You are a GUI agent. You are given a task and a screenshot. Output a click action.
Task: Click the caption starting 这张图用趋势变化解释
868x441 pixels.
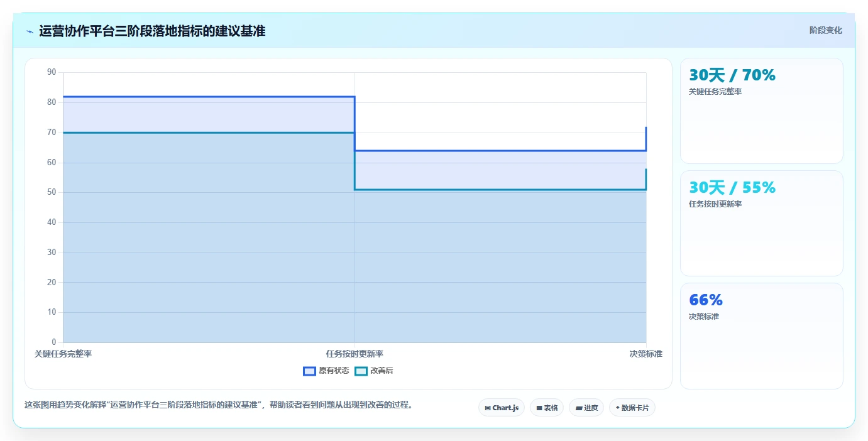click(219, 405)
